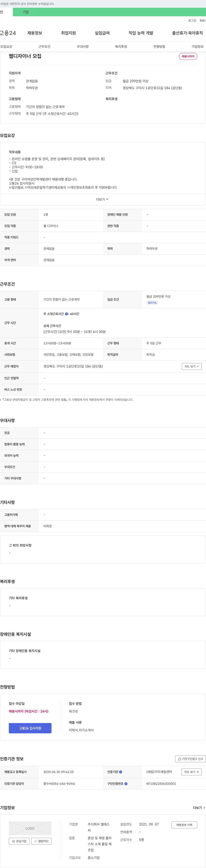Click 국민연금, 고용보험, 산재보험, 건강보험 value
Image resolution: width=206 pixels, height=868 pixels.
coord(68,355)
